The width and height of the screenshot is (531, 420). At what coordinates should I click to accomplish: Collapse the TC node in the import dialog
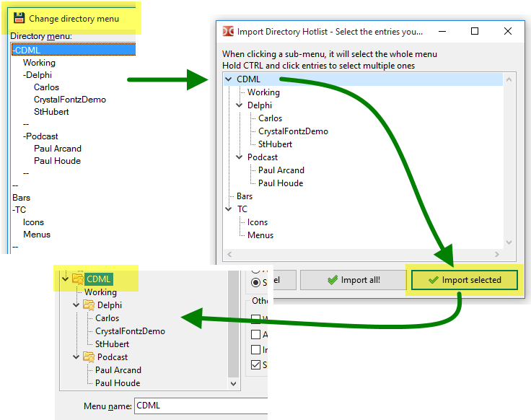click(x=229, y=209)
